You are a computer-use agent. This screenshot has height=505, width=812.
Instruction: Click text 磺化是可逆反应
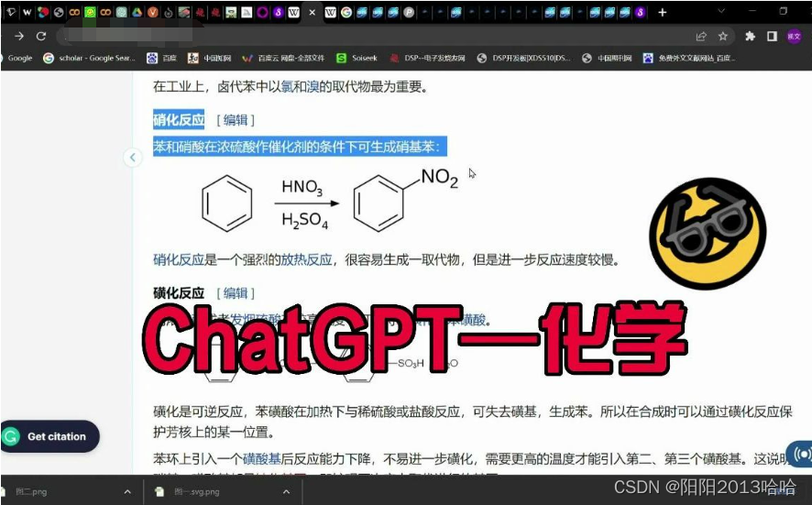(x=198, y=412)
